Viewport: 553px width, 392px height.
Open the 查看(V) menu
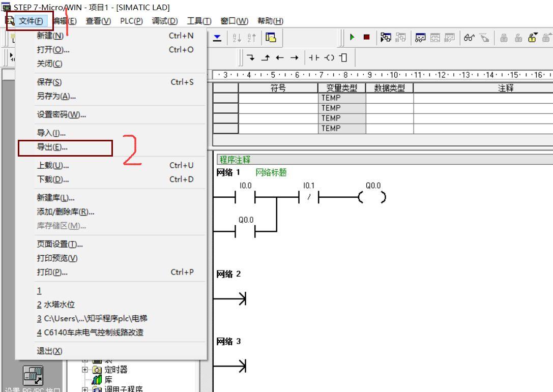pos(98,21)
